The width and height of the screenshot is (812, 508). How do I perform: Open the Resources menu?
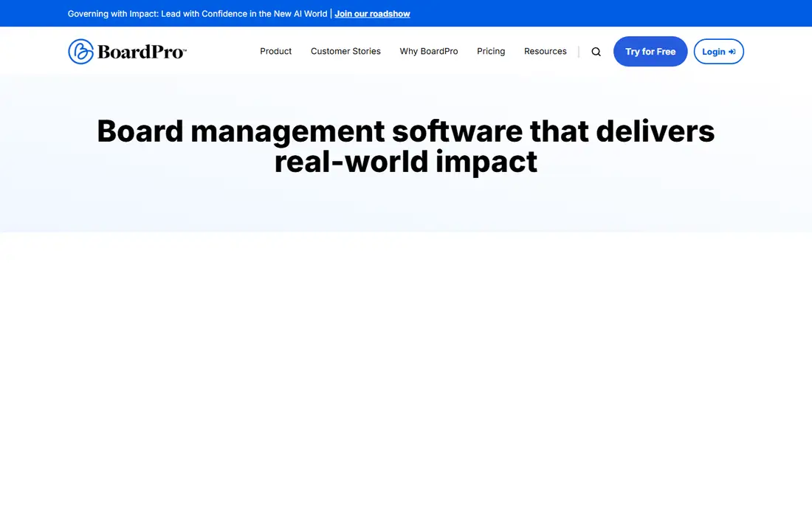546,51
